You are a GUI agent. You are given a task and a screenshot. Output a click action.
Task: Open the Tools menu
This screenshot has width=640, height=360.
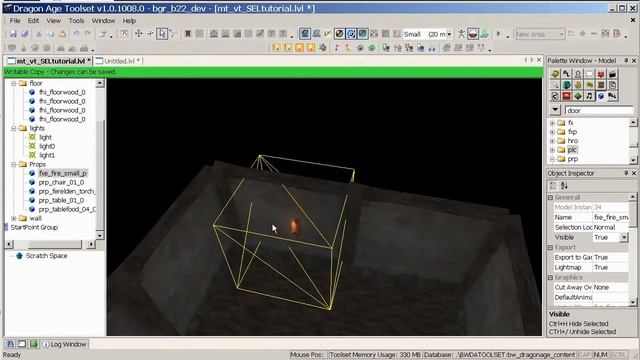[x=76, y=20]
